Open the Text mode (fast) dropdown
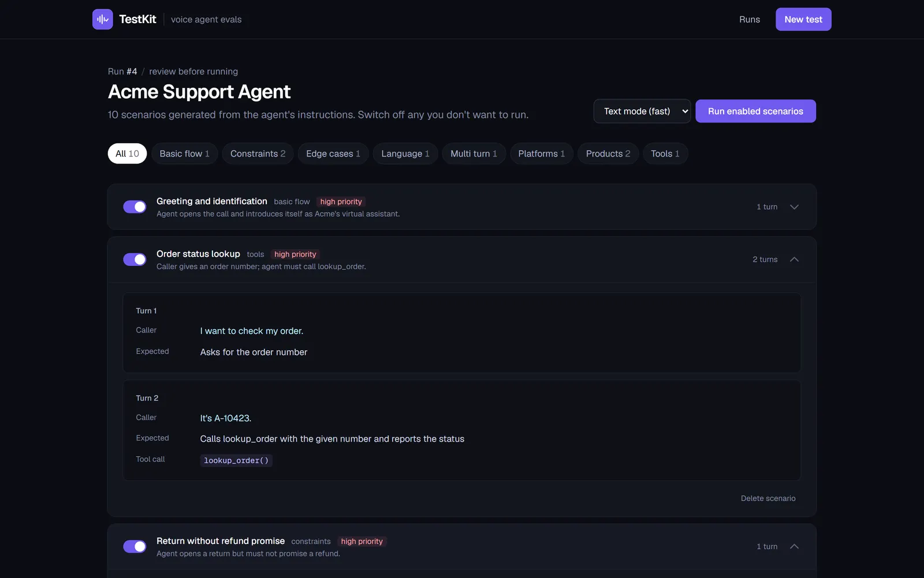924x578 pixels. pyautogui.click(x=642, y=111)
